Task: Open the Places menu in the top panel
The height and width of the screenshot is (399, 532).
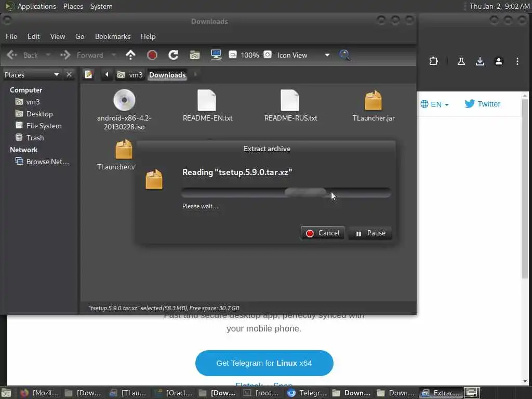Action: (x=73, y=6)
